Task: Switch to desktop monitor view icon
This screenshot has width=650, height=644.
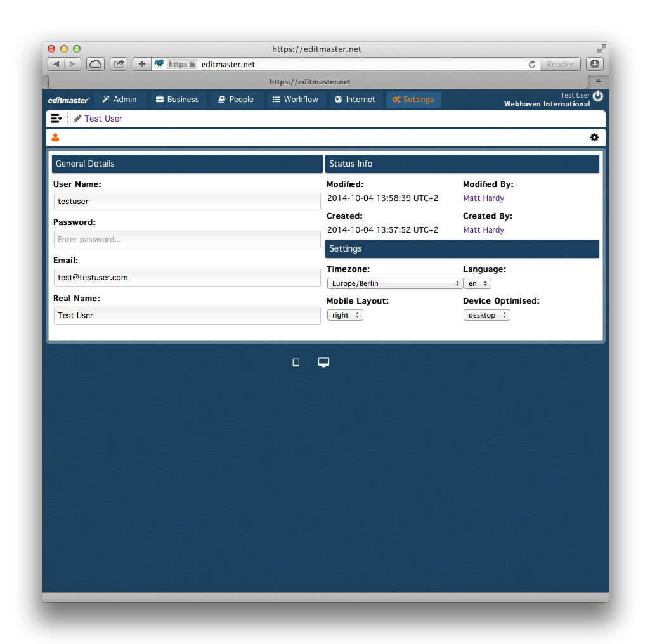Action: (323, 363)
